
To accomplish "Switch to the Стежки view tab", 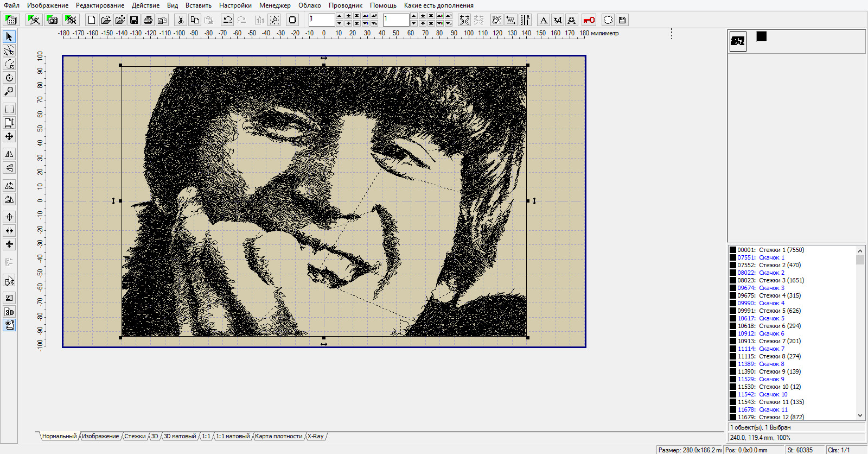I will coord(135,436).
